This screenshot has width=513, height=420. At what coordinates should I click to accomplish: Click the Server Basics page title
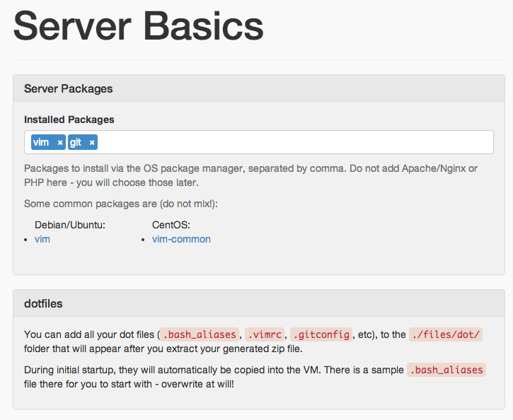tap(138, 26)
